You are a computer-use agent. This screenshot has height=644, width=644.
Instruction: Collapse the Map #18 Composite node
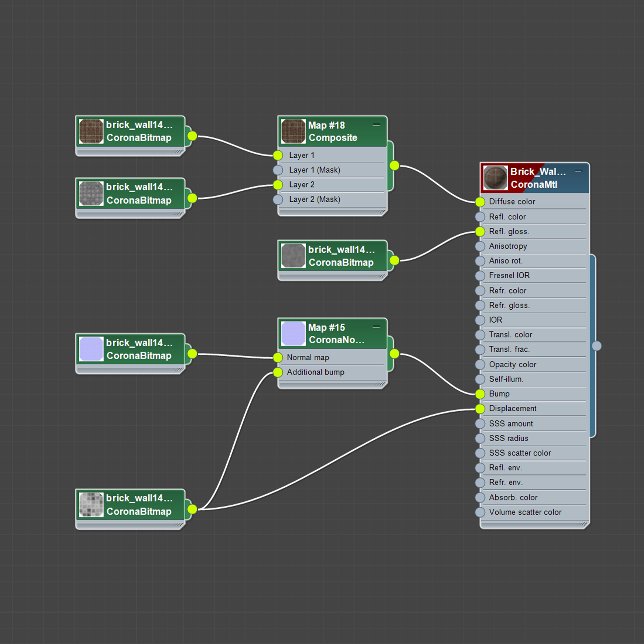pos(376,125)
